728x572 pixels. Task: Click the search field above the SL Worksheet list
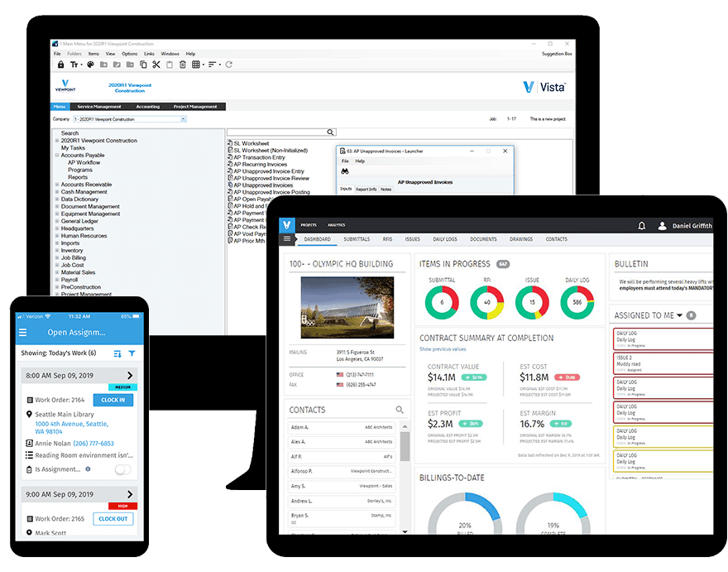[281, 131]
